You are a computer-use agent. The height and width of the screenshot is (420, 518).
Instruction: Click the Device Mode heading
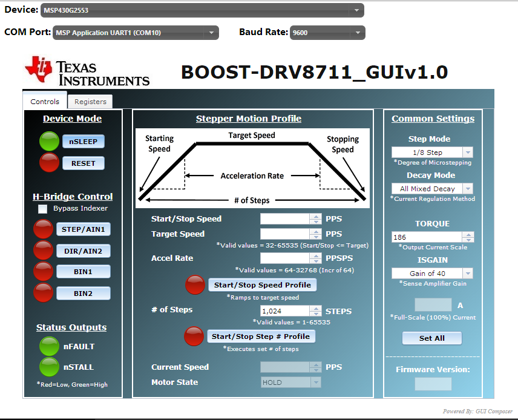coord(73,119)
